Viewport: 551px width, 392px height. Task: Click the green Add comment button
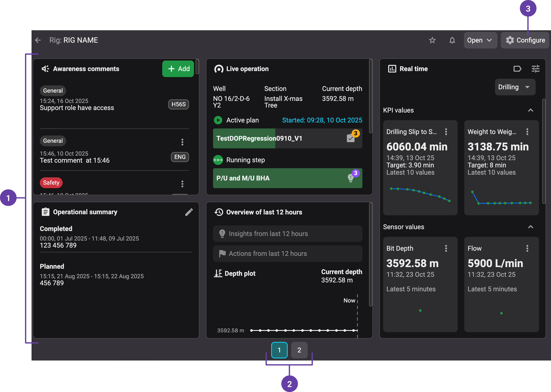pos(178,69)
